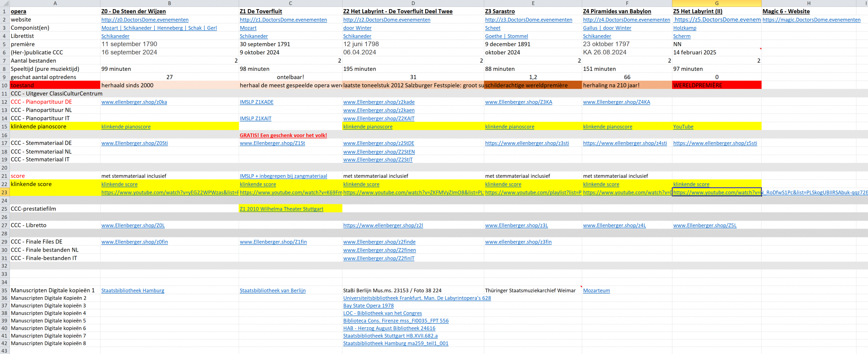Open the z2.DoctorsDome.evenementen website link
Screen dimensions: 868x354
[387, 20]
